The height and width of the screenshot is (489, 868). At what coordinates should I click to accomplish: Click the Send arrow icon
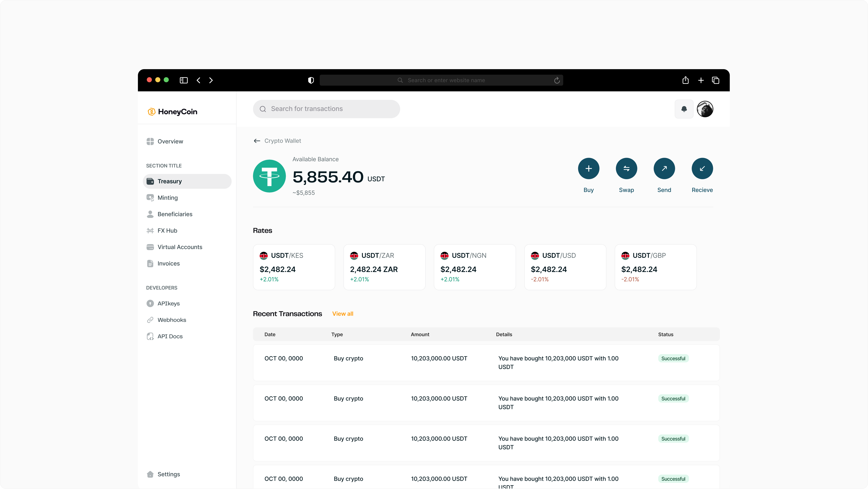(664, 168)
